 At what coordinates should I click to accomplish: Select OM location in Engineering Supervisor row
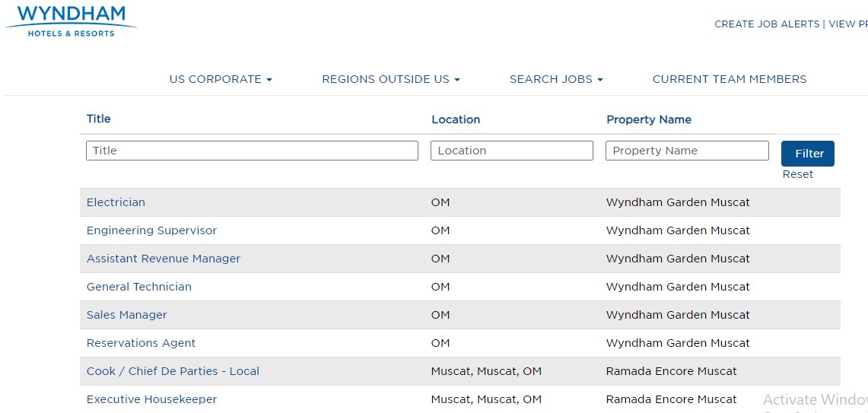[440, 230]
